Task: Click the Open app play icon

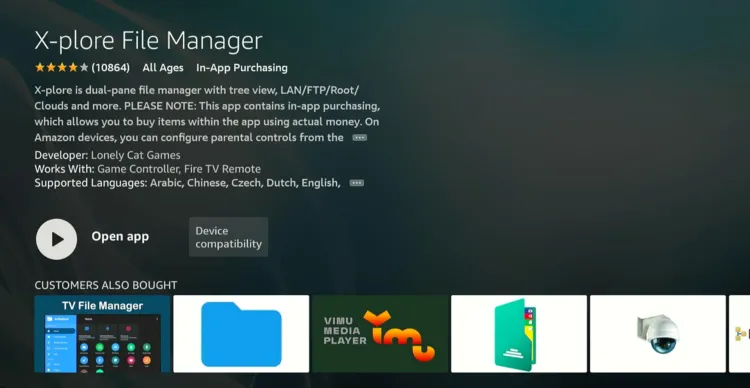Action: pos(56,239)
